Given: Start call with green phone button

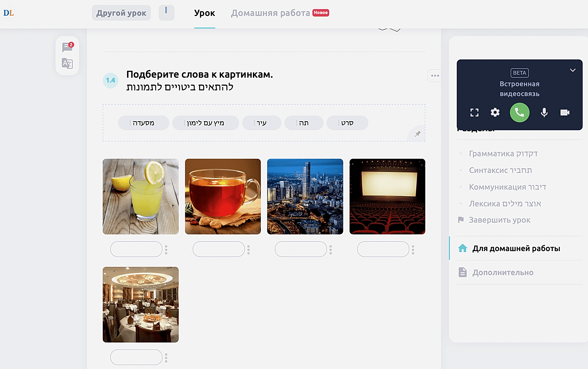Looking at the screenshot, I should (519, 112).
